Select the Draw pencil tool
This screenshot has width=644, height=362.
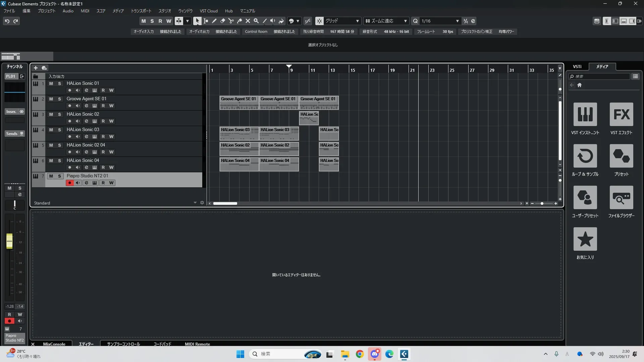[214, 21]
